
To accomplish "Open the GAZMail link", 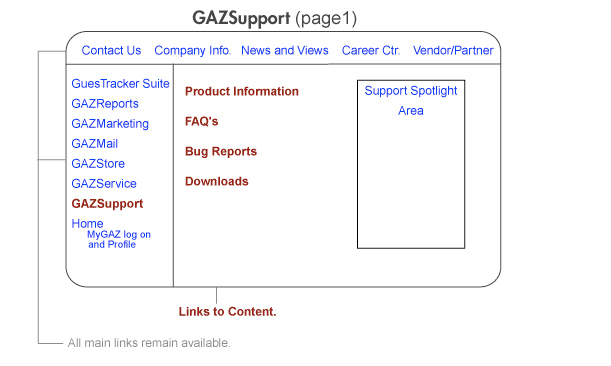I will (x=94, y=143).
